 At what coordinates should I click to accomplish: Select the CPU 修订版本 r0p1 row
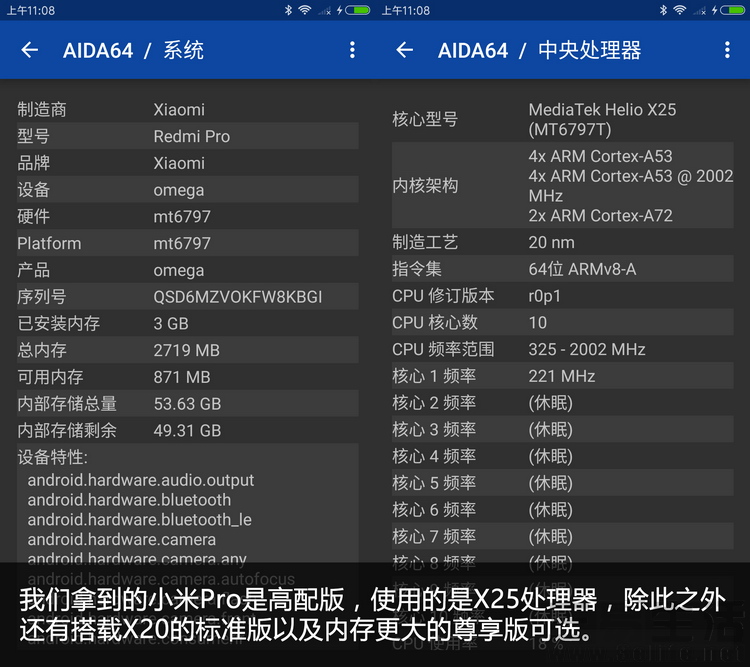coord(562,296)
